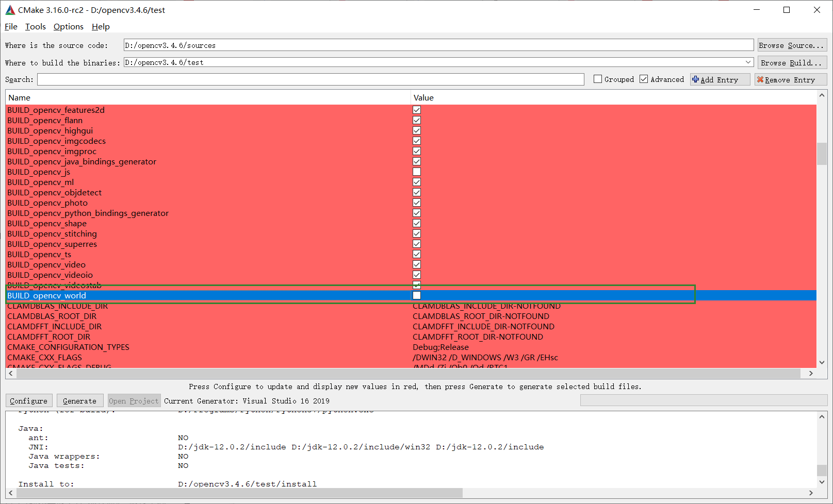This screenshot has width=833, height=504.
Task: Click the output log horizontal scrollbar thumb
Action: tap(239, 493)
